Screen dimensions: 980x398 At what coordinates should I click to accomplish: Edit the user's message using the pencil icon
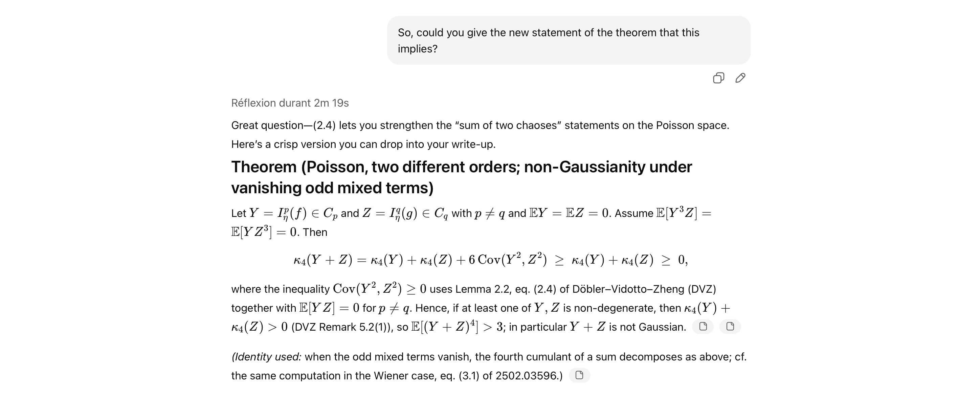pos(740,78)
